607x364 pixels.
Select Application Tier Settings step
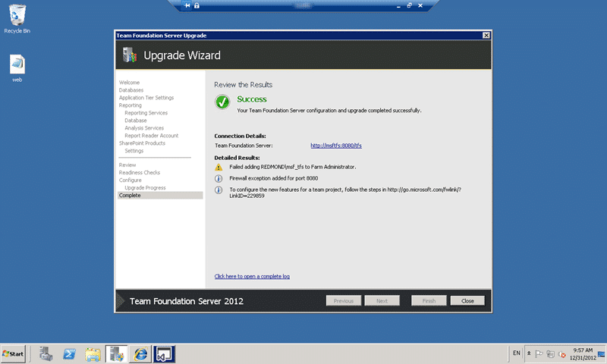point(146,98)
